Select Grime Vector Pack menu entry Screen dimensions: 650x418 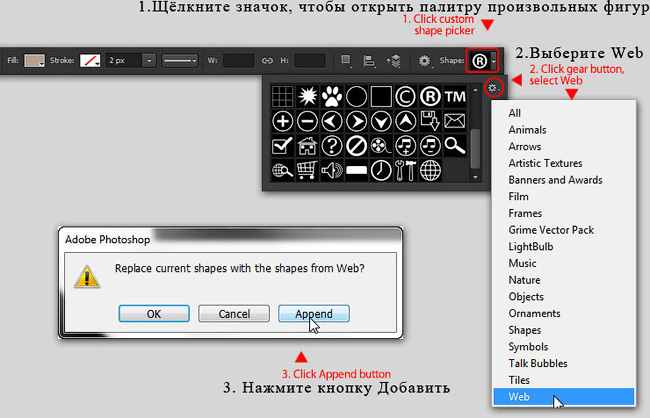point(551,230)
